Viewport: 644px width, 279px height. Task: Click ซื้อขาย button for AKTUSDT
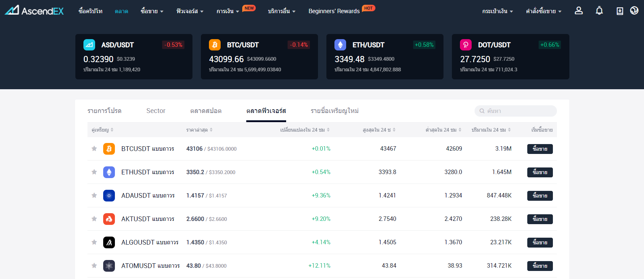[540, 219]
